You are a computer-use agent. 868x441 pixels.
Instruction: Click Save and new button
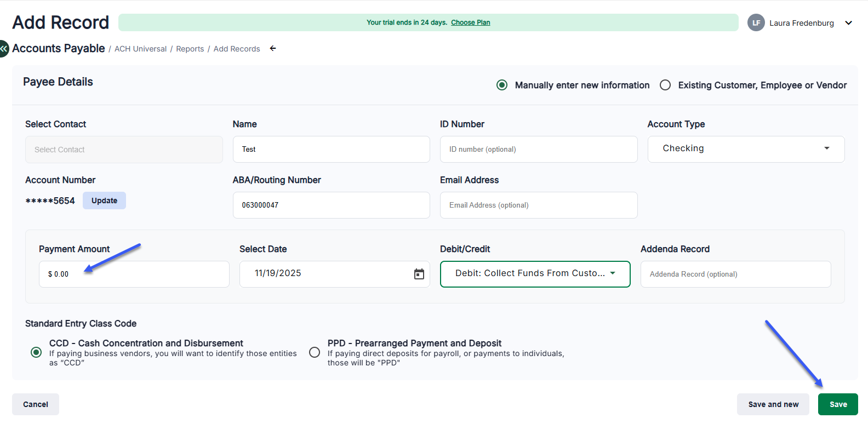tap(773, 404)
